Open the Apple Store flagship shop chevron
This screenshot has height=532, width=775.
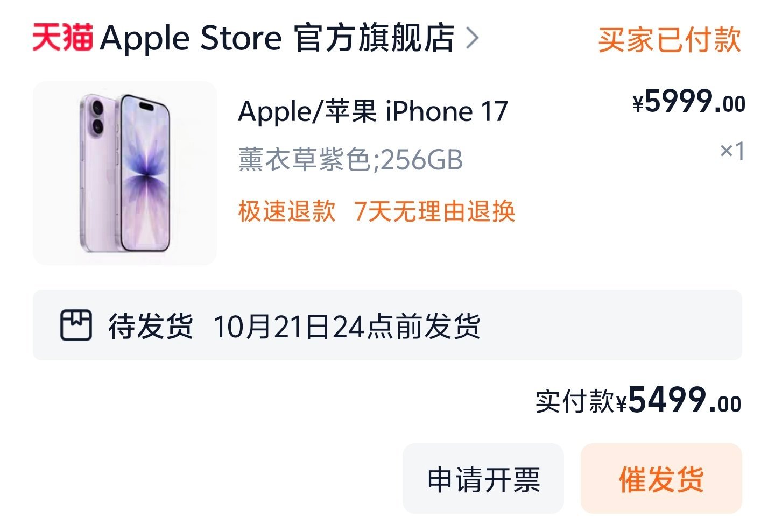[x=472, y=38]
